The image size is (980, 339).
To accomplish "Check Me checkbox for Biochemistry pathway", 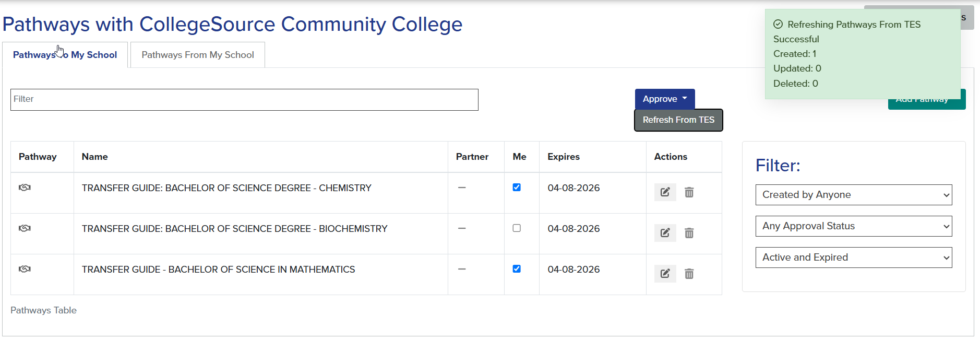I will pyautogui.click(x=517, y=228).
